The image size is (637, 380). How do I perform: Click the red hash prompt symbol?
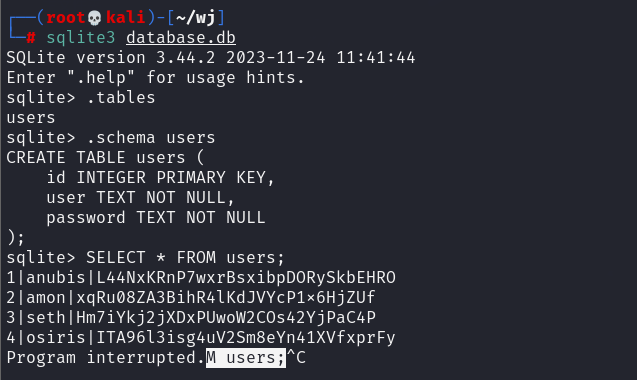click(x=31, y=38)
